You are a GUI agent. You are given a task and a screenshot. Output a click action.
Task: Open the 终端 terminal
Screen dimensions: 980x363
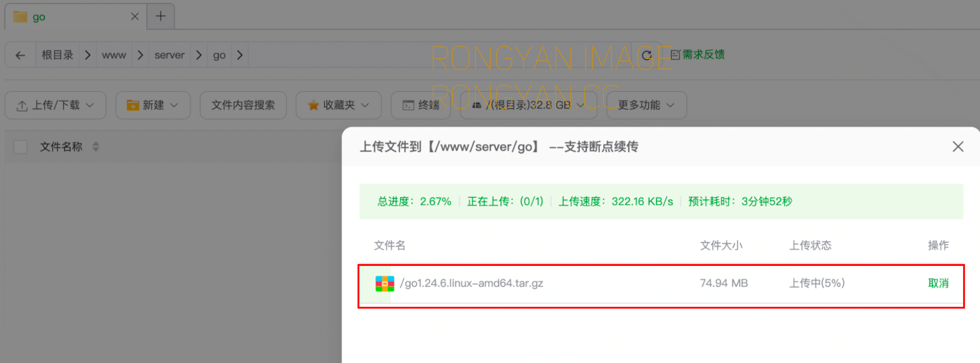pos(421,105)
